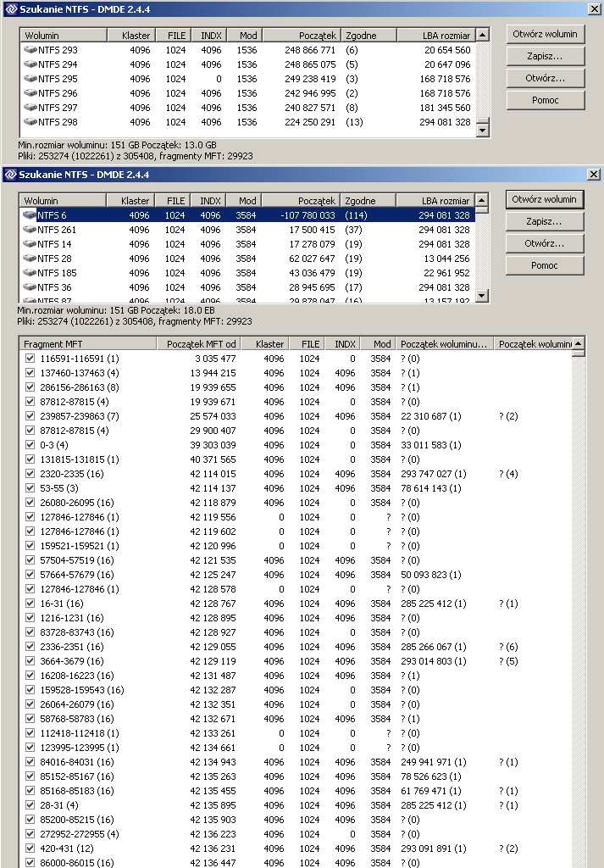
Task: Select row 'NTFS 261' in lower window
Action: (x=247, y=229)
